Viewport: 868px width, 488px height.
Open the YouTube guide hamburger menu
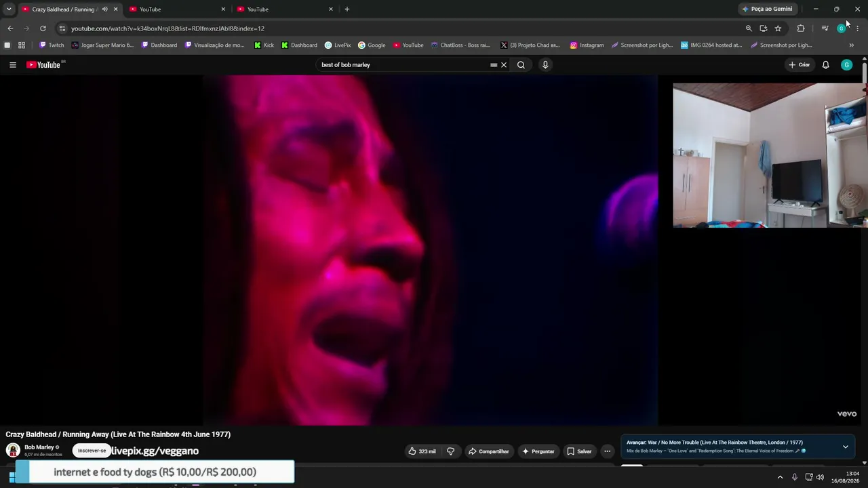[x=12, y=65]
